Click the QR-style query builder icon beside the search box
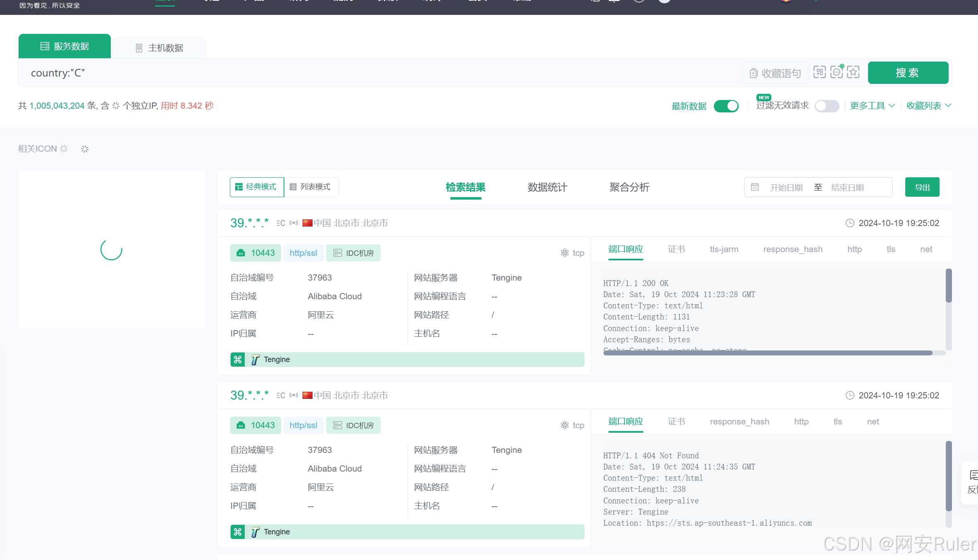This screenshot has width=978, height=560. (x=819, y=72)
